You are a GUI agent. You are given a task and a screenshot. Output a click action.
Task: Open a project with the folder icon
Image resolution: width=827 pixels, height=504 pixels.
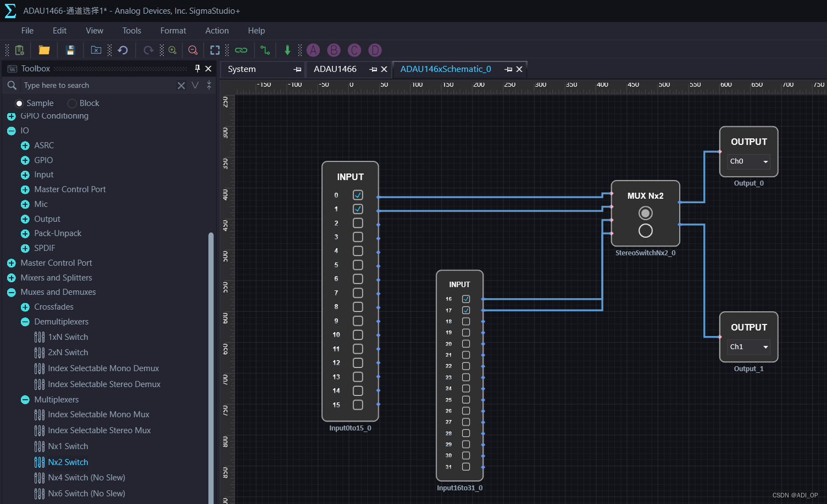click(x=45, y=51)
